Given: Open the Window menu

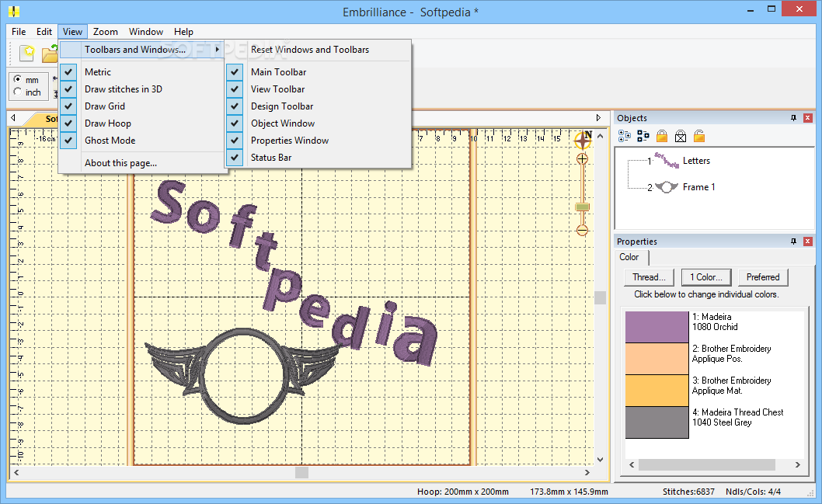Looking at the screenshot, I should tap(146, 31).
